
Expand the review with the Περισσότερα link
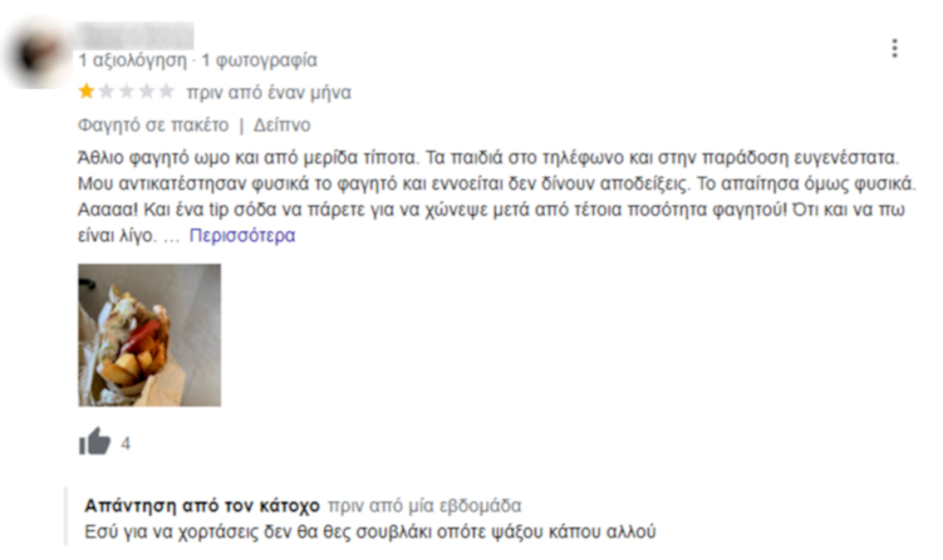click(x=242, y=236)
